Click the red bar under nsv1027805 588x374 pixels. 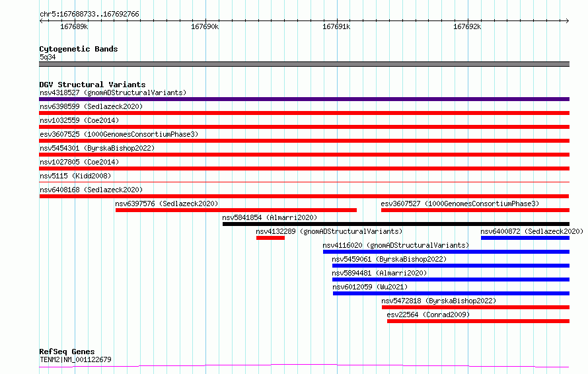[x=304, y=168]
